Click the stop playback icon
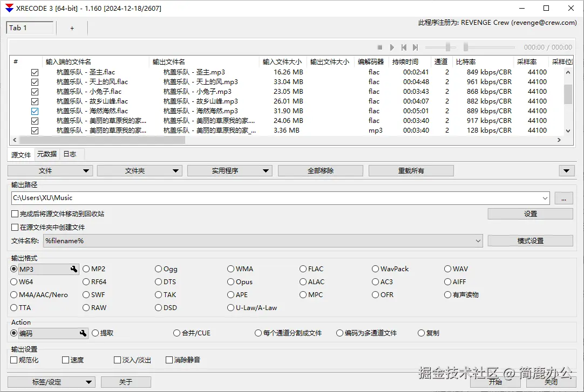 380,47
